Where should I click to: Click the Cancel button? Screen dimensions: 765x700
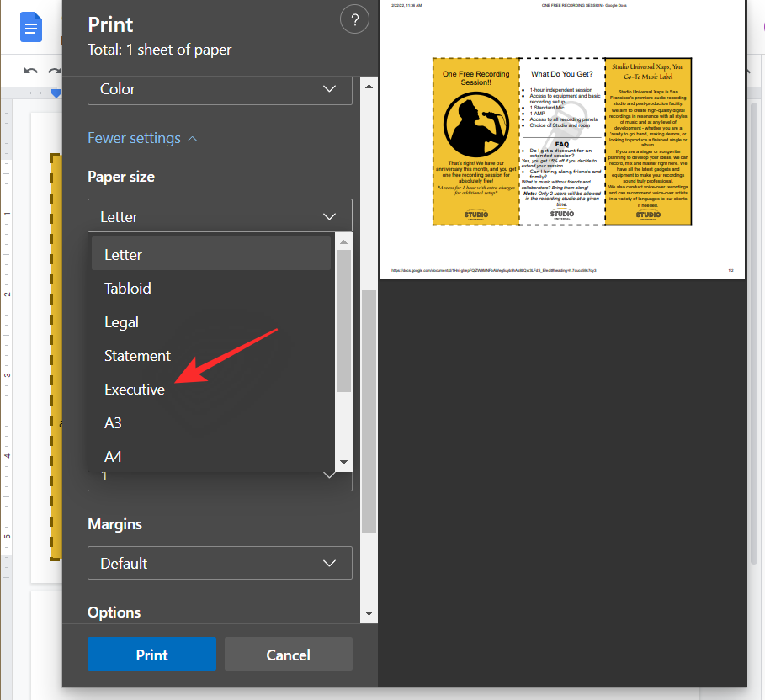(x=288, y=655)
